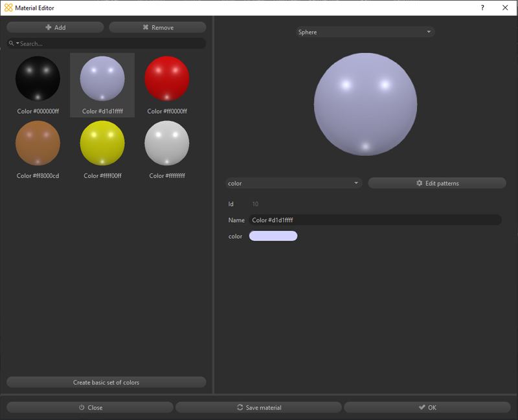Click the large sphere material preview
Image resolution: width=518 pixels, height=420 pixels.
tap(365, 104)
